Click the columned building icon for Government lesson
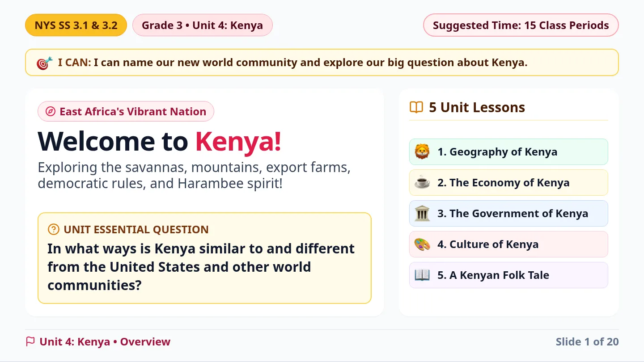The height and width of the screenshot is (362, 644). pyautogui.click(x=422, y=214)
